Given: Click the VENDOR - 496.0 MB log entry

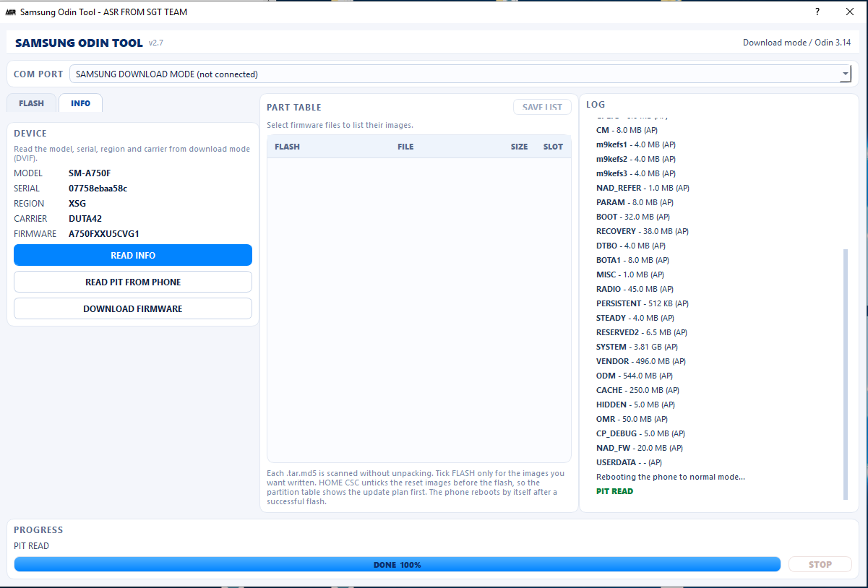Looking at the screenshot, I should (x=641, y=361).
